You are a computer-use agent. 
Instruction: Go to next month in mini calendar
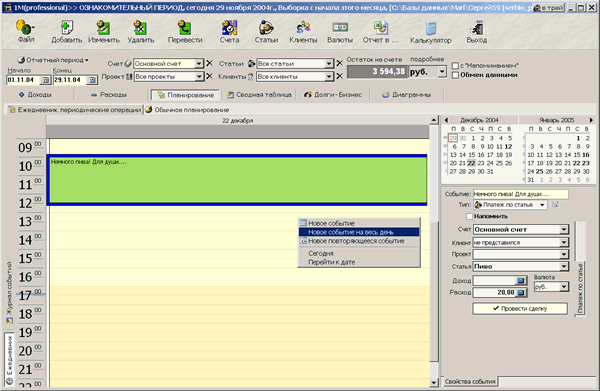pyautogui.click(x=591, y=120)
